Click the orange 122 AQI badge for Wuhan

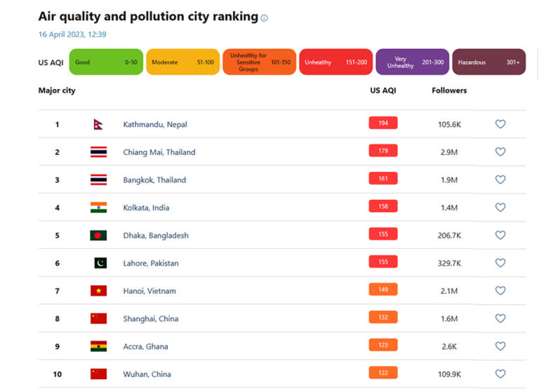click(x=383, y=373)
